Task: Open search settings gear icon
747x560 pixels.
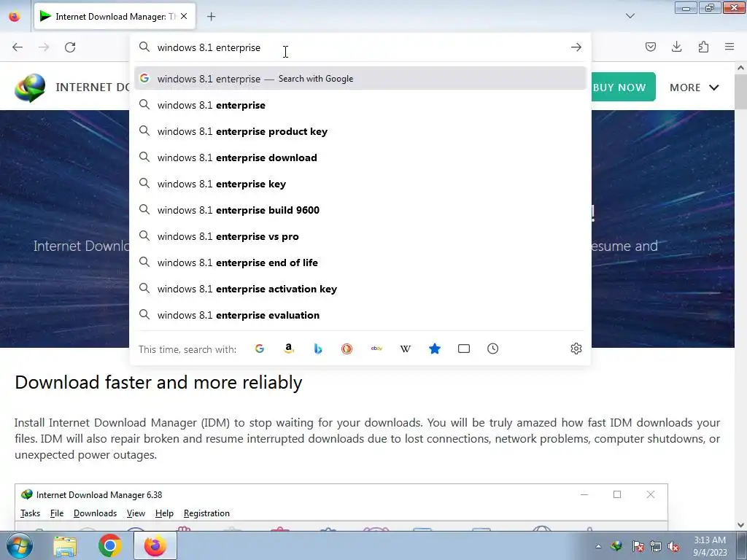Action: coord(576,349)
